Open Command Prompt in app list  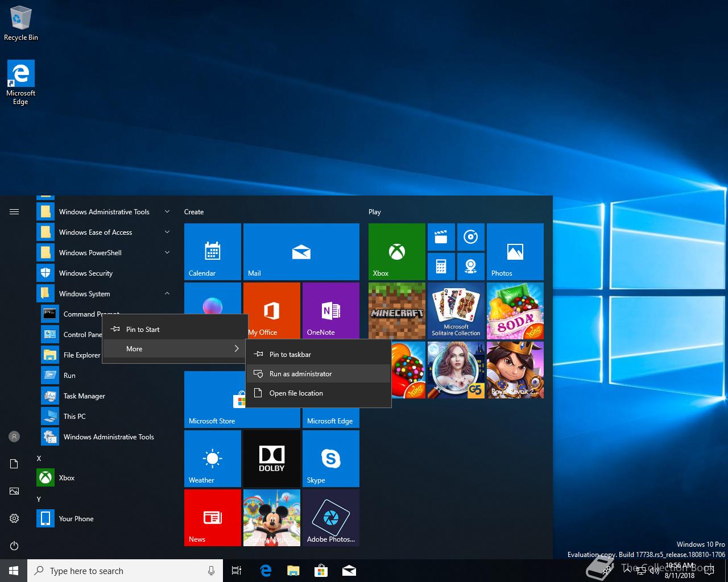tap(71, 314)
